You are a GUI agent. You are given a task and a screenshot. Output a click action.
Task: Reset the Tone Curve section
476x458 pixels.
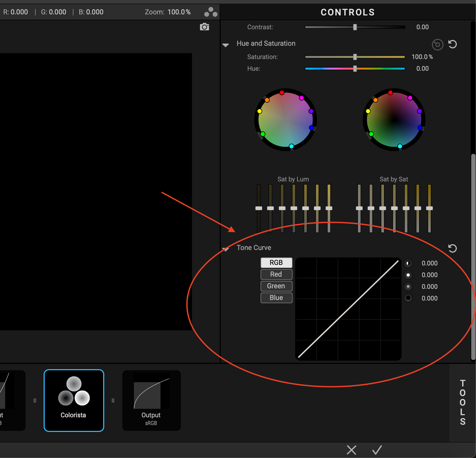pyautogui.click(x=452, y=248)
